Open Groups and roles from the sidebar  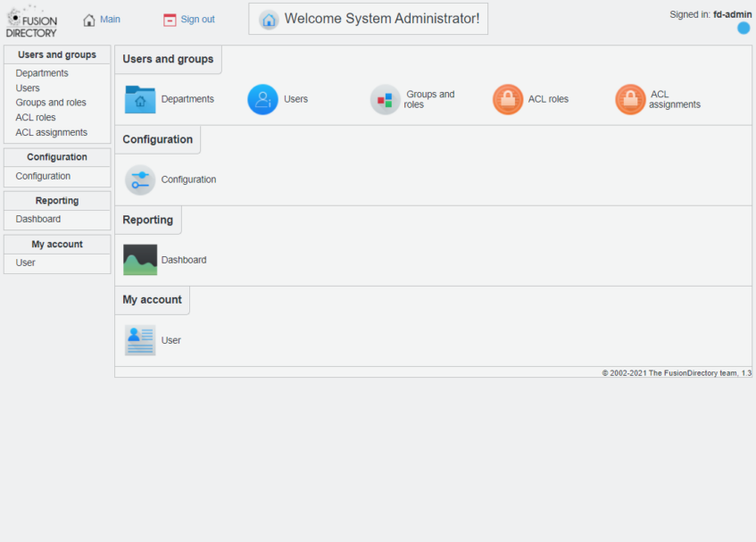[51, 103]
